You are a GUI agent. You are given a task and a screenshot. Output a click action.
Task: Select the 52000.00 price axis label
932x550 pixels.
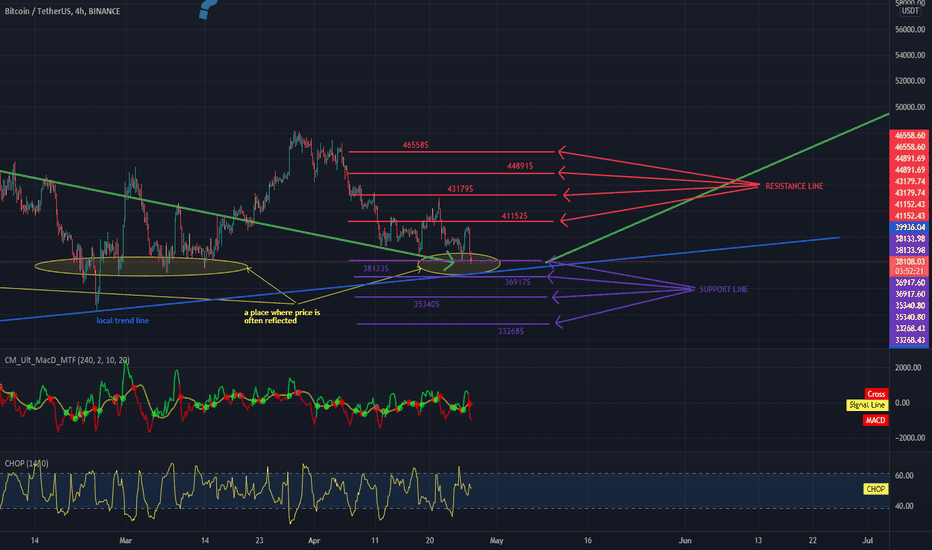910,81
